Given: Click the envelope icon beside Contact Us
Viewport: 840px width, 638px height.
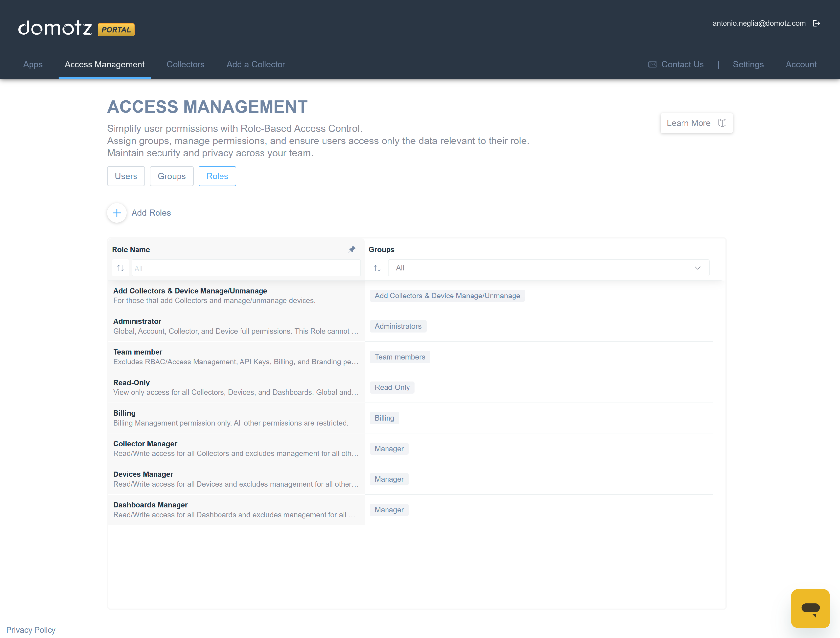Looking at the screenshot, I should point(652,65).
